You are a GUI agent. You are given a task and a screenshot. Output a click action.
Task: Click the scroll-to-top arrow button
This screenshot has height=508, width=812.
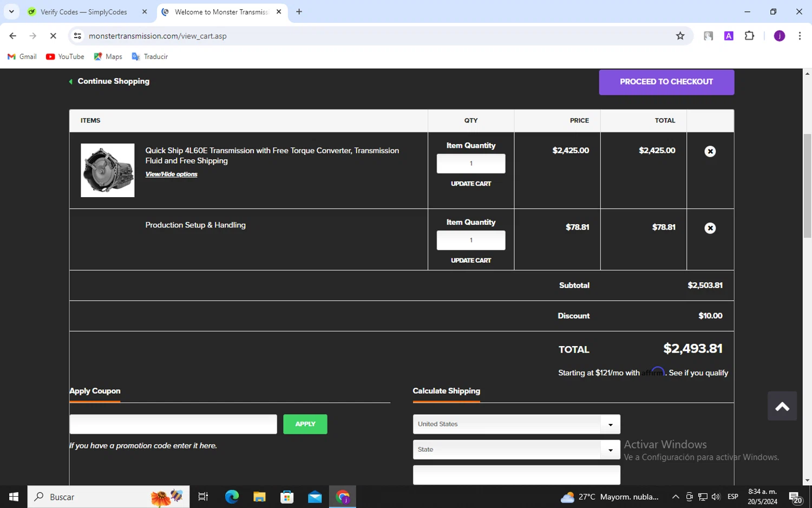(x=782, y=406)
